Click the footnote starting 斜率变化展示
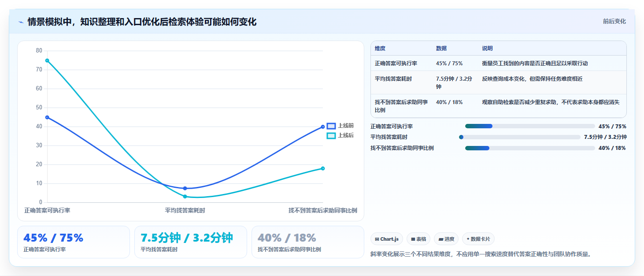 point(481,254)
